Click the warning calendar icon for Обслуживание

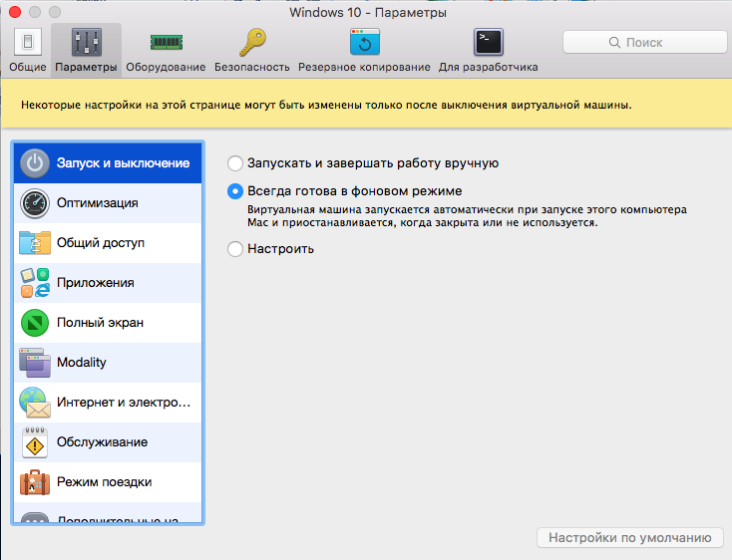[x=35, y=442]
